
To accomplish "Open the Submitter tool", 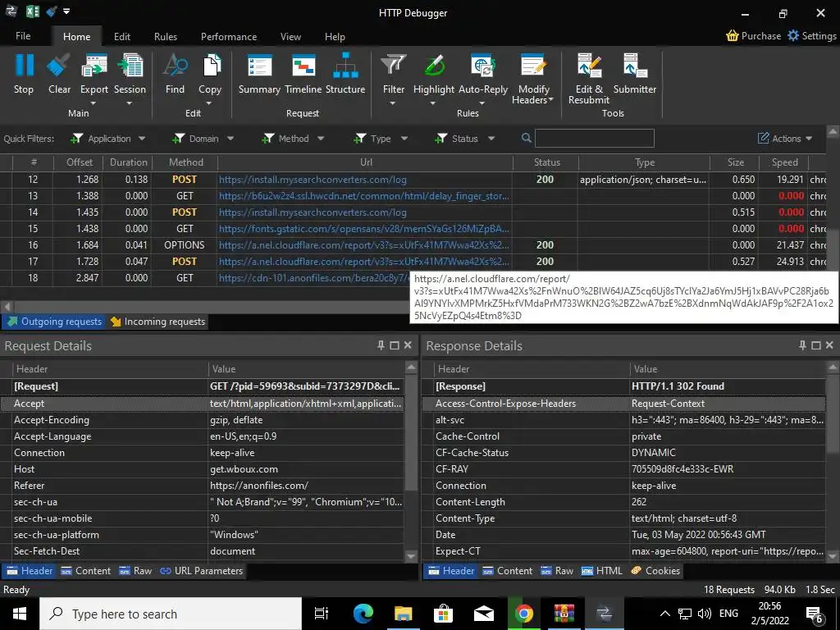I will (x=636, y=66).
